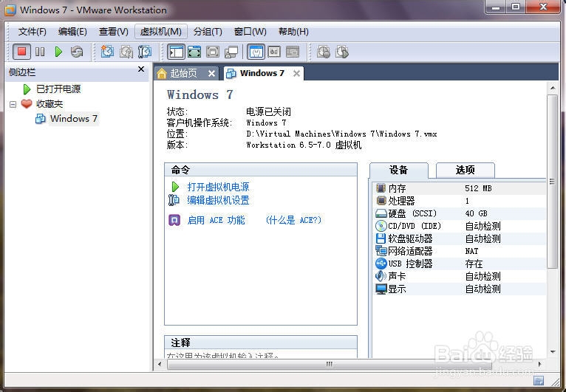Select the Windows 7 tab

(x=262, y=73)
